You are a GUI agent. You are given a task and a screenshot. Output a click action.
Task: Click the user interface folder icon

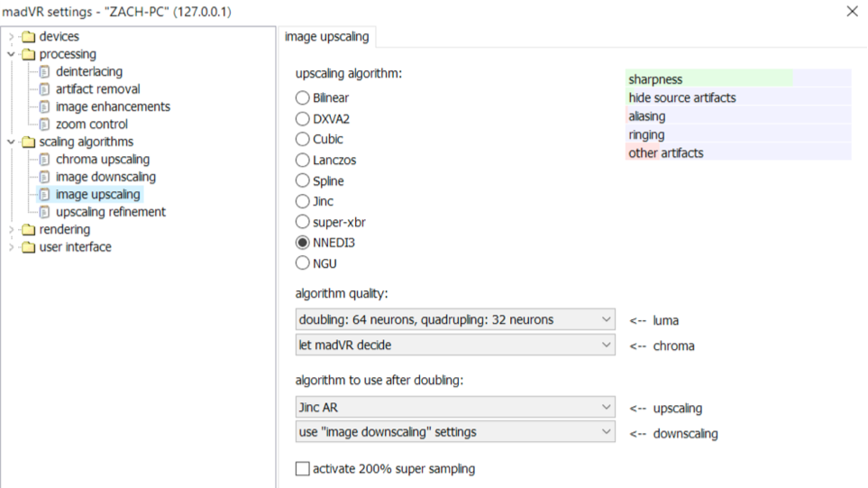(x=28, y=247)
